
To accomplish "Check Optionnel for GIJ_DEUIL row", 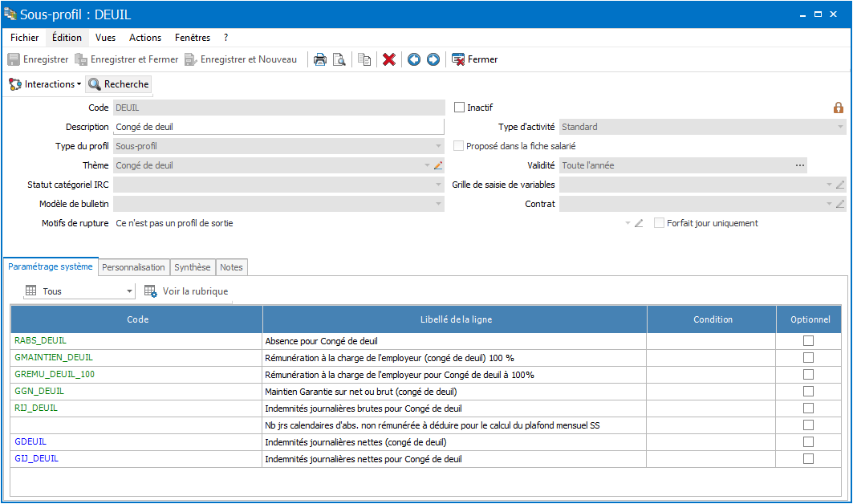I will point(808,459).
